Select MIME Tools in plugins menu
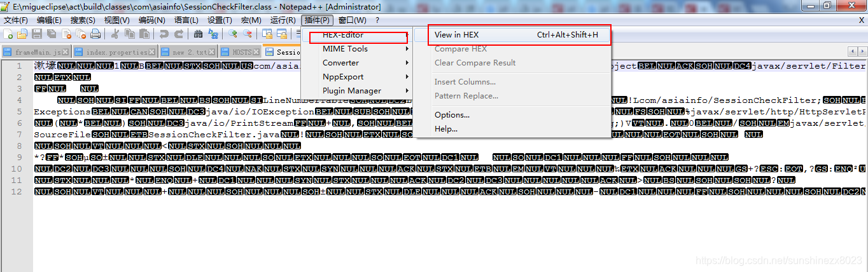The image size is (868, 272). (x=358, y=49)
